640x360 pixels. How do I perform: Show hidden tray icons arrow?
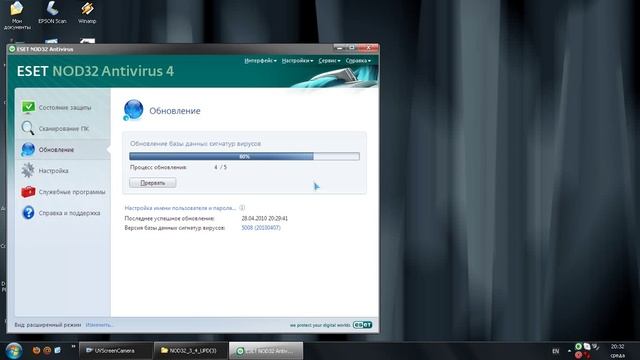(569, 351)
